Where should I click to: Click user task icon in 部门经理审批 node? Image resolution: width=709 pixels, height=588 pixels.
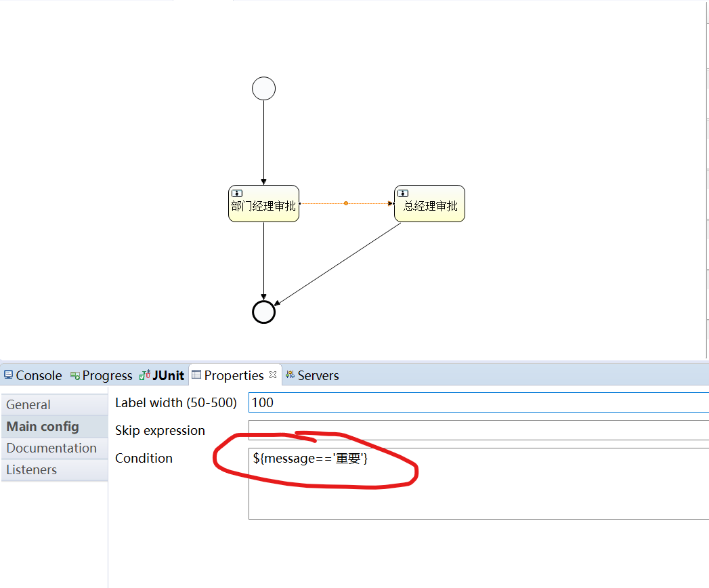(x=237, y=193)
